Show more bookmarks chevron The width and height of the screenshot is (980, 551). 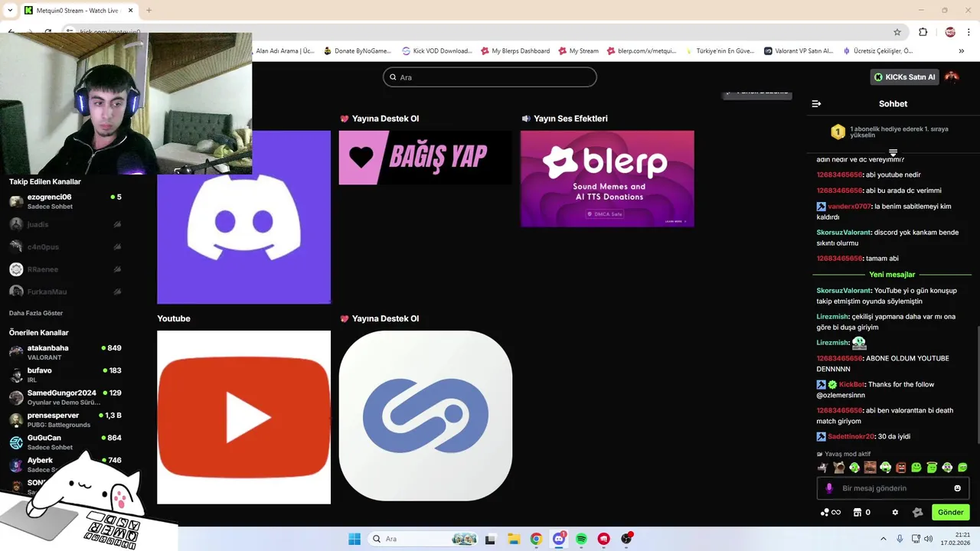pos(961,51)
